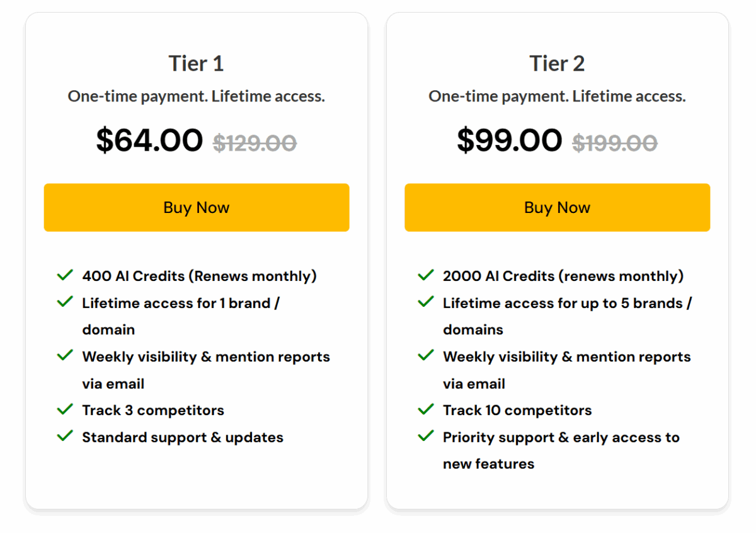Click the crossed-out $129.00 original price

coord(255,144)
